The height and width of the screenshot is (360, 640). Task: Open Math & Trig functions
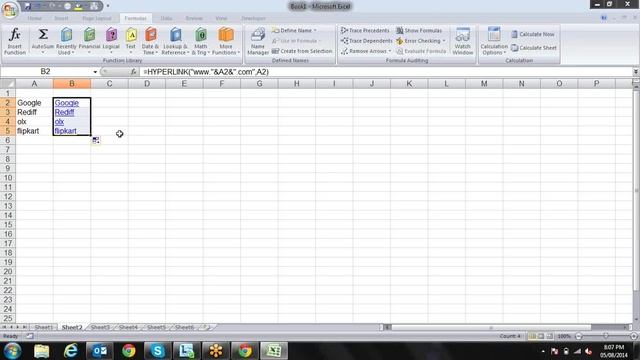(200, 41)
